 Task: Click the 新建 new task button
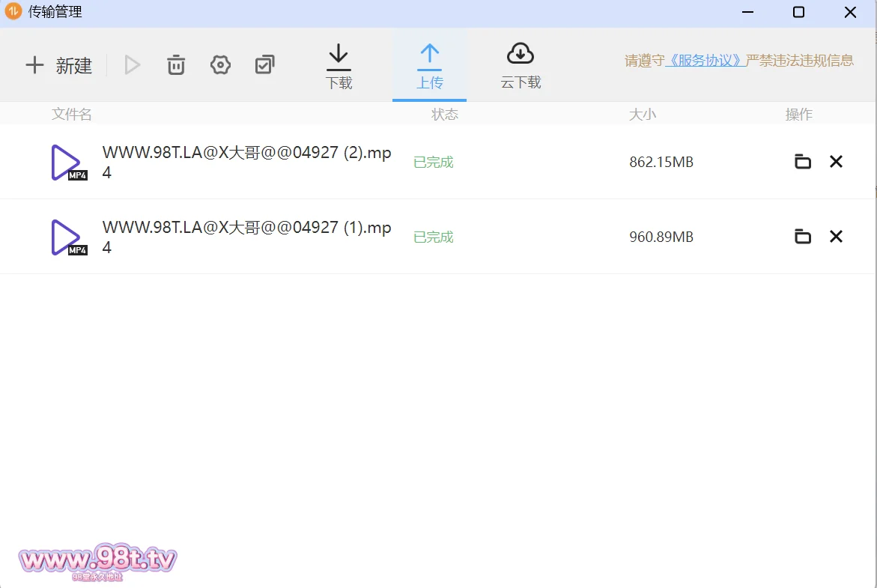pos(58,66)
